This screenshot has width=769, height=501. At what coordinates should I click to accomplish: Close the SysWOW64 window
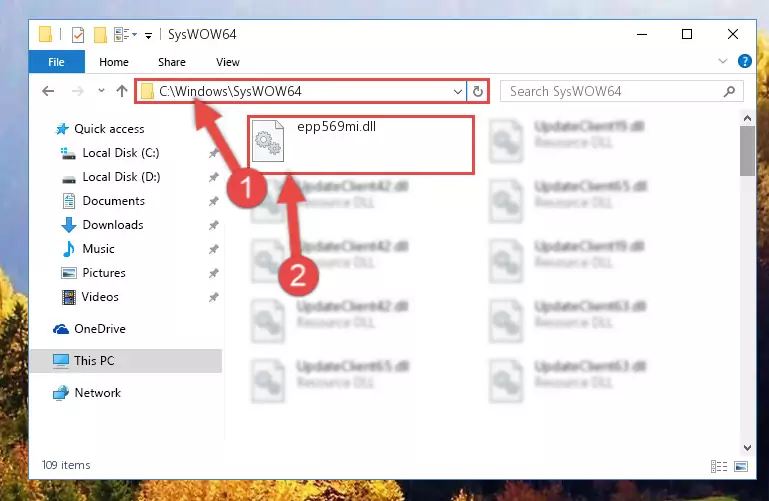tap(733, 34)
